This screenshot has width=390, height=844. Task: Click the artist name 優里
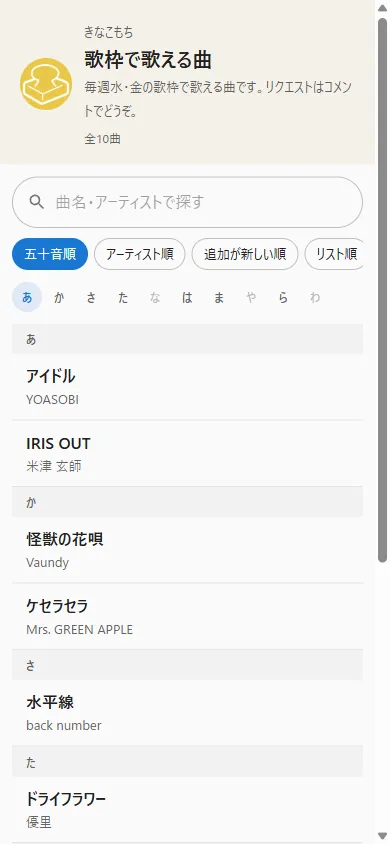click(39, 822)
